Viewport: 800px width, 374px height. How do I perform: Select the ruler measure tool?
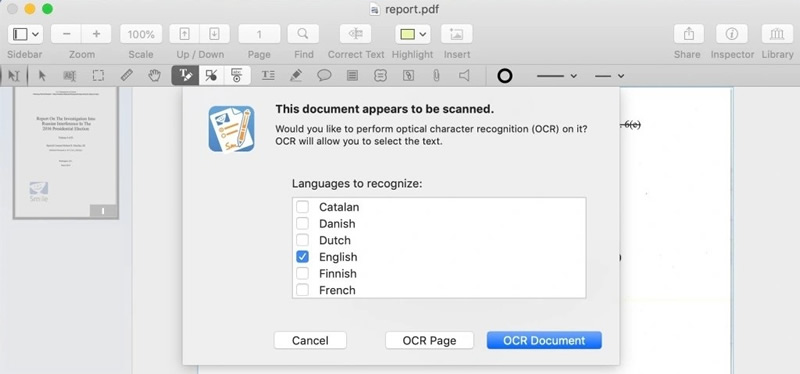tap(127, 76)
